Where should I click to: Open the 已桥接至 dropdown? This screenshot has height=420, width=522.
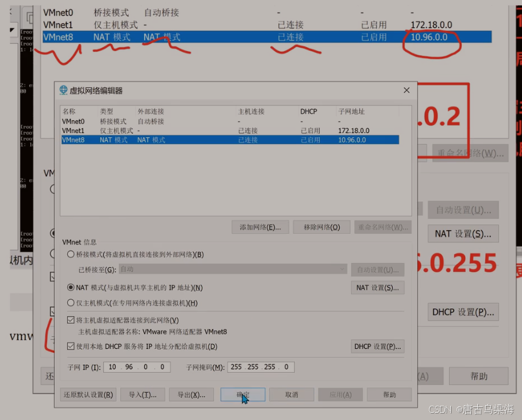tap(233, 269)
